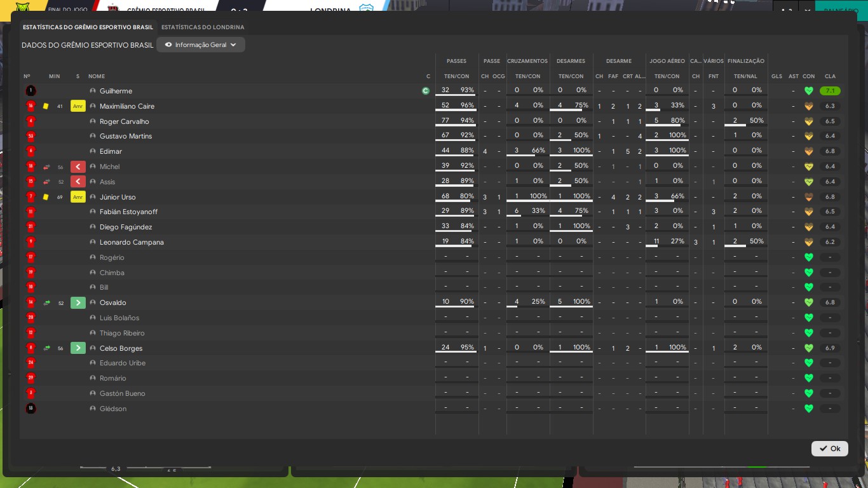Click Celso Borges' substituted-on green arrow badge
The image size is (868, 488).
78,348
